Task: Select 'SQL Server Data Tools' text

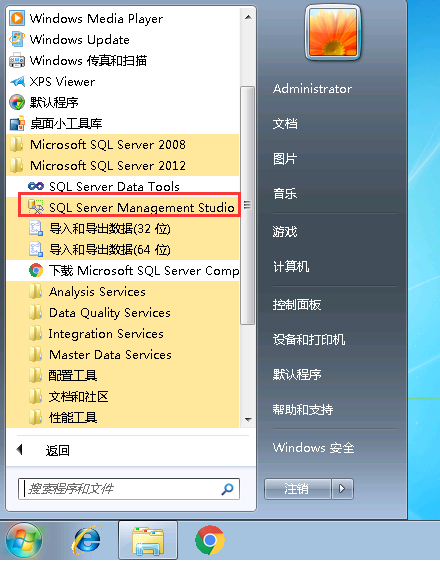Action: click(x=114, y=186)
